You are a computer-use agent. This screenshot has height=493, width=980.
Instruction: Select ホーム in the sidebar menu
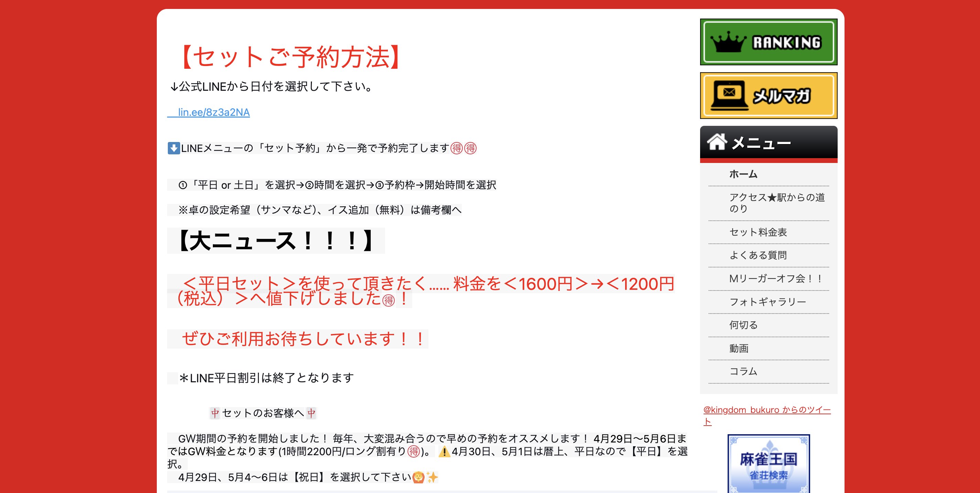point(743,174)
